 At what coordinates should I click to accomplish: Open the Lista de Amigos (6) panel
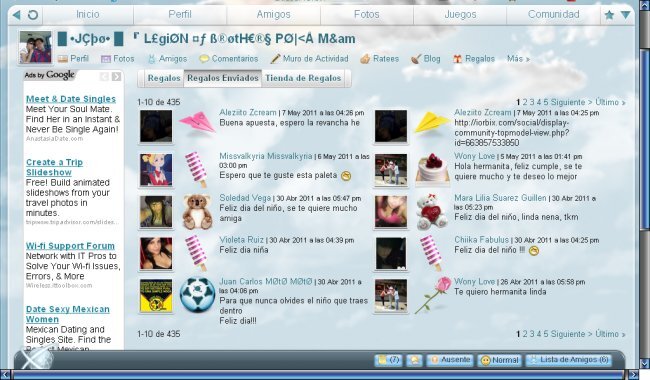pos(569,360)
